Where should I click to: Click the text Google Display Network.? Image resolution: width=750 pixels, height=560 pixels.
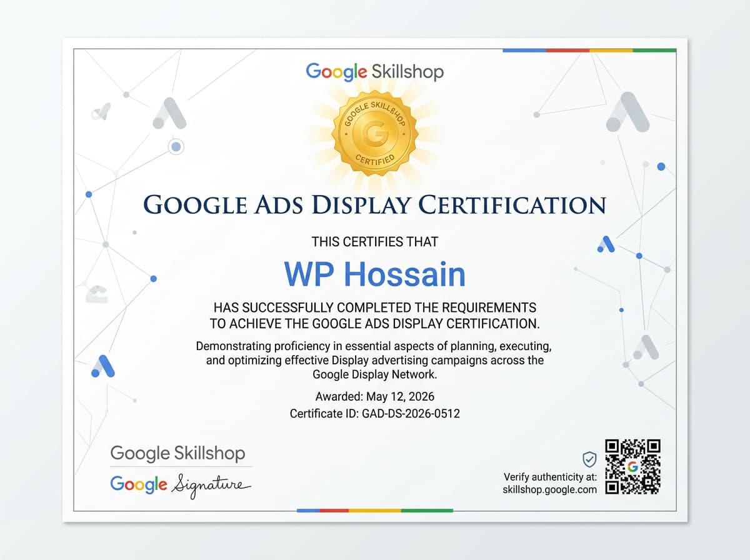(374, 375)
